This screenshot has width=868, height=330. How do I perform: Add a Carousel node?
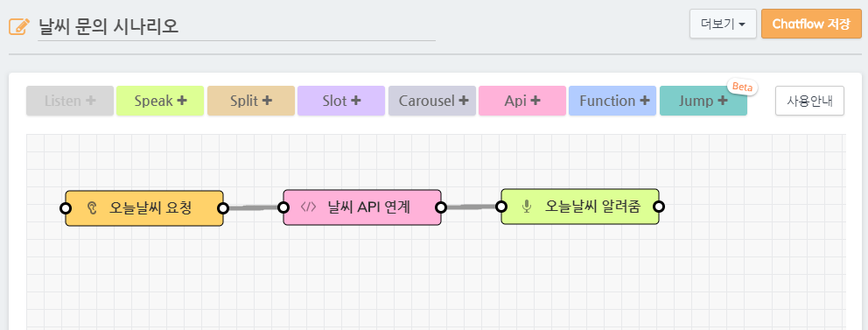click(432, 101)
